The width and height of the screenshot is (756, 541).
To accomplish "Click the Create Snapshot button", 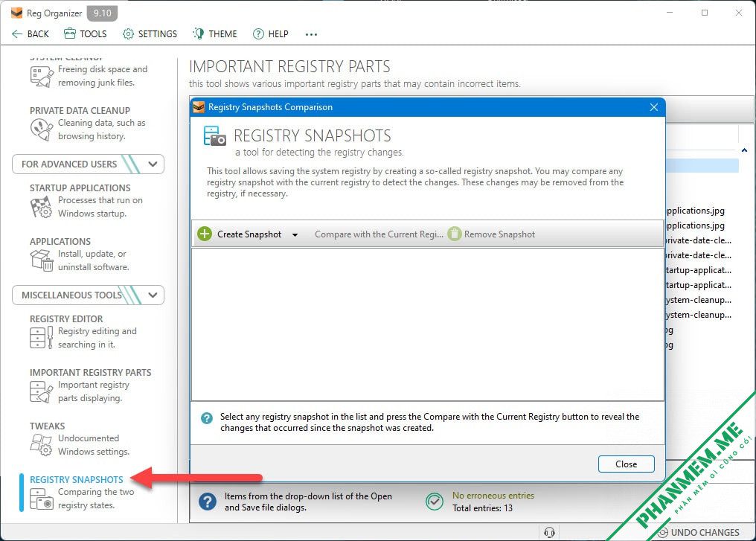I will [x=240, y=234].
